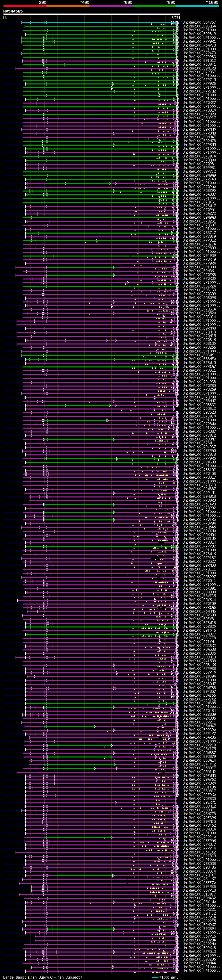
Task: Select the UniRef100_A5BQP6 label
Action: point(199,298)
